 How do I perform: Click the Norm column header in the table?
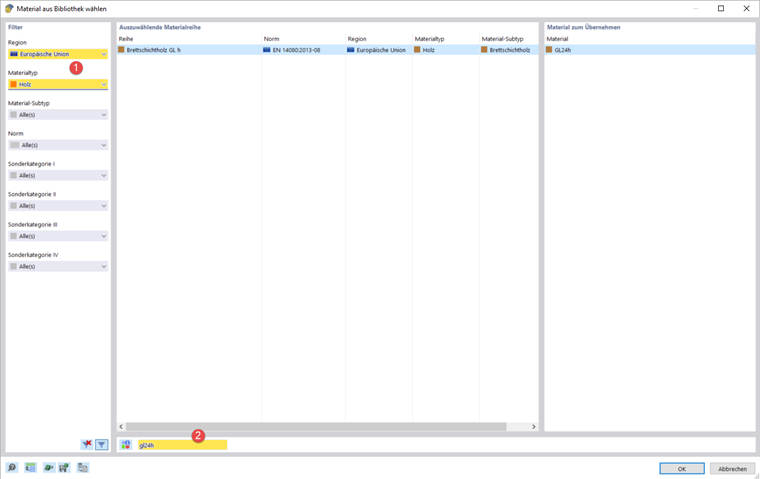click(271, 39)
